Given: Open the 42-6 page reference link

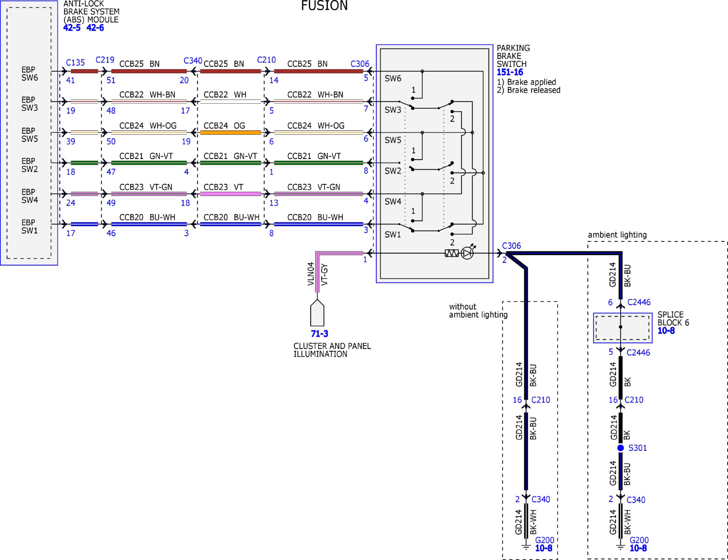Looking at the screenshot, I should 95,28.
